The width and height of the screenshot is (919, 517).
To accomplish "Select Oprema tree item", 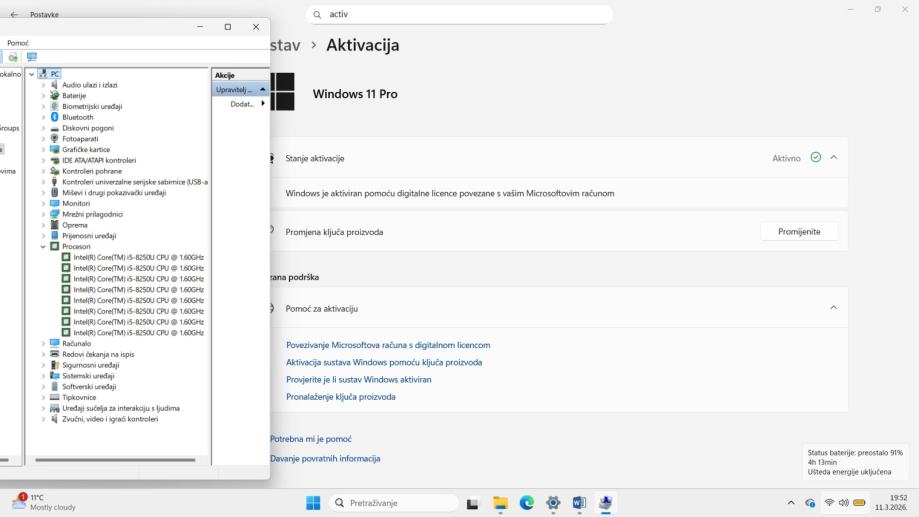I will 75,225.
